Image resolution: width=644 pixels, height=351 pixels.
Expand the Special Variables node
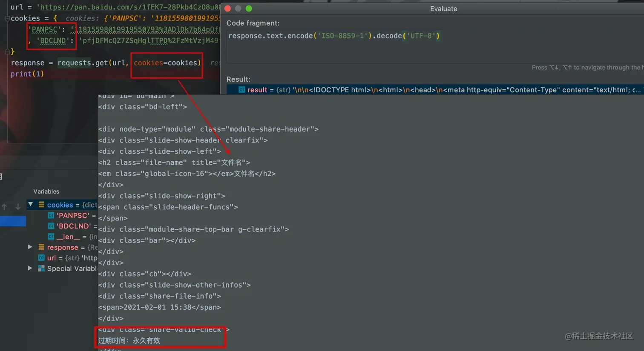(30, 268)
